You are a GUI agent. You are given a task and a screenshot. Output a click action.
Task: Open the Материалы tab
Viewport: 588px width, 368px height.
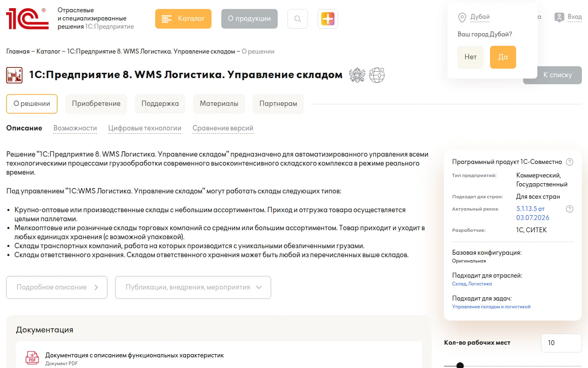(219, 104)
